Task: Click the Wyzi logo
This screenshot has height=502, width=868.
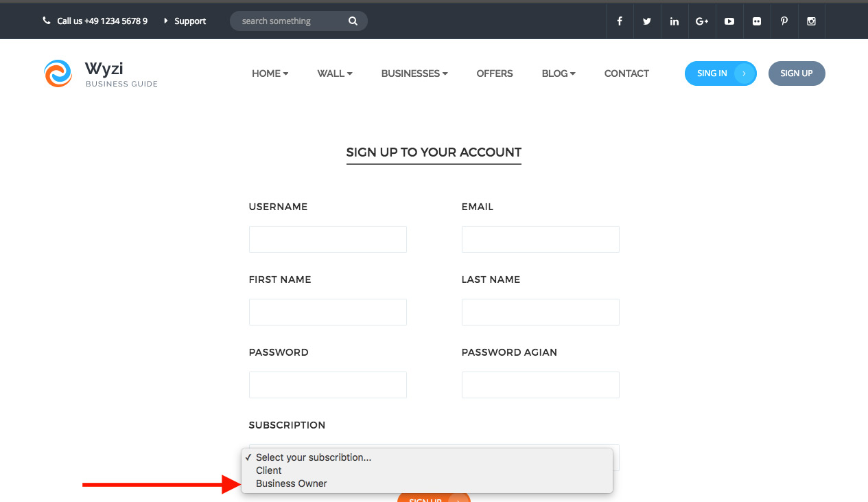Action: click(58, 73)
